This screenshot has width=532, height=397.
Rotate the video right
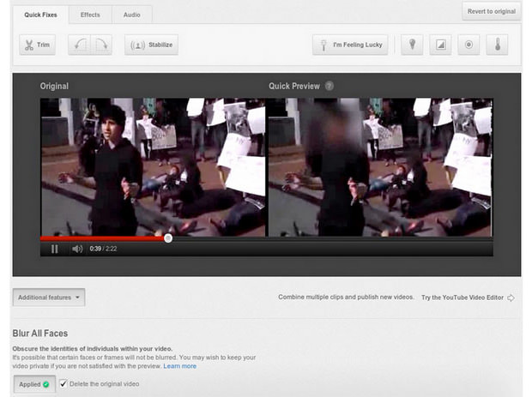point(101,45)
